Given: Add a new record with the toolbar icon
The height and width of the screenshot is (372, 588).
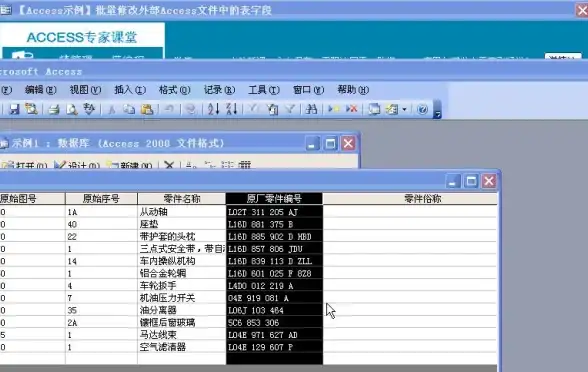Looking at the screenshot, I should tap(333, 109).
